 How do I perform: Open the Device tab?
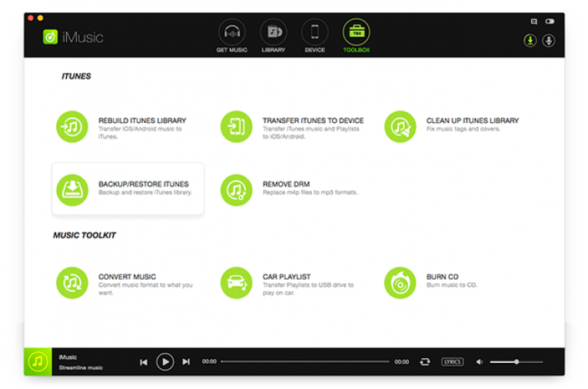coord(314,36)
